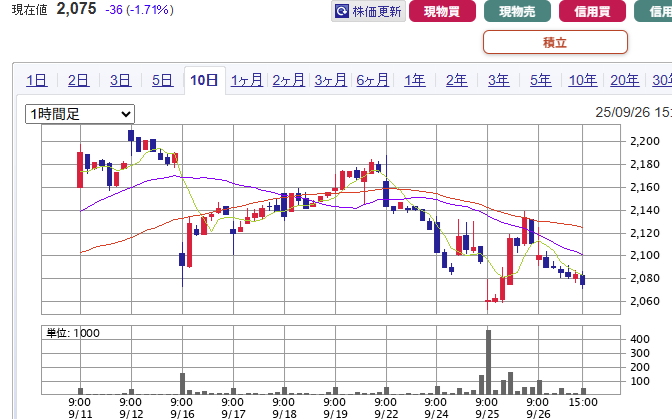
Task: Click the 株価更新 refresh icon
Action: tap(342, 11)
